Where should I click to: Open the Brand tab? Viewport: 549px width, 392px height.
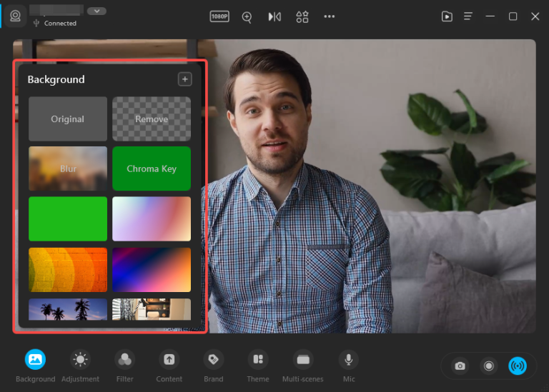pyautogui.click(x=214, y=366)
